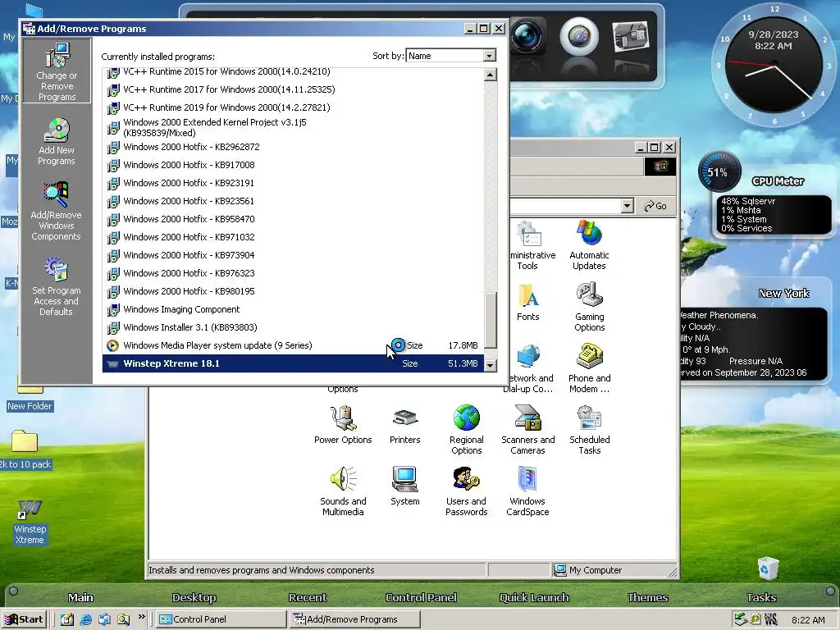Open Windows CardSpace icon

pos(528,492)
